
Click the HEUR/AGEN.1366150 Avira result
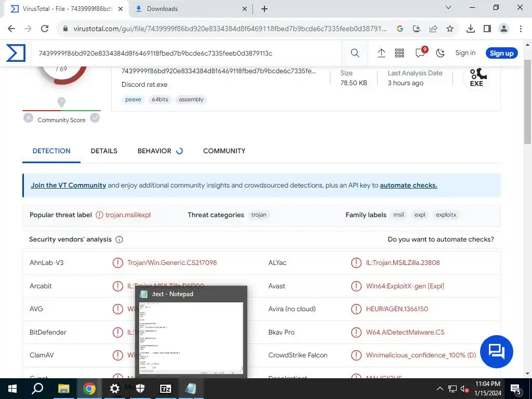pyautogui.click(x=397, y=309)
